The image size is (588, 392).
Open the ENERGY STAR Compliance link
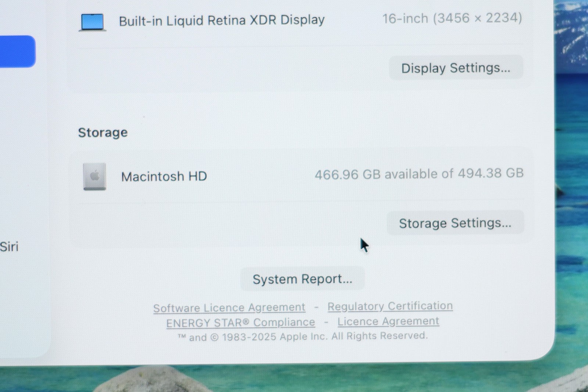[x=240, y=322]
